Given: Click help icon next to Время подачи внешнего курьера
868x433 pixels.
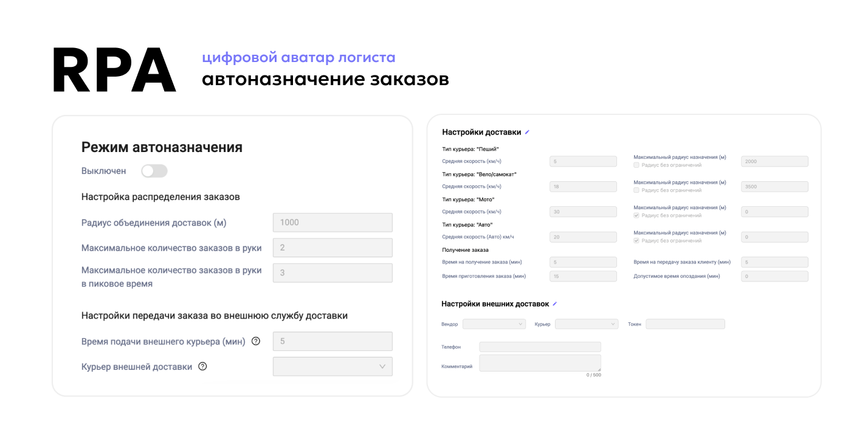Looking at the screenshot, I should pos(256,341).
